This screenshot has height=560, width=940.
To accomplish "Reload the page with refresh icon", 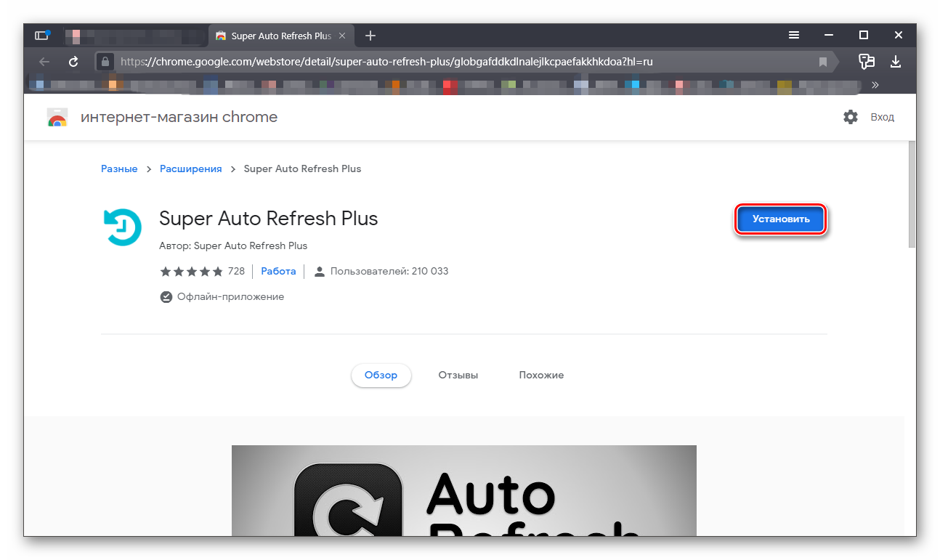I will click(73, 62).
